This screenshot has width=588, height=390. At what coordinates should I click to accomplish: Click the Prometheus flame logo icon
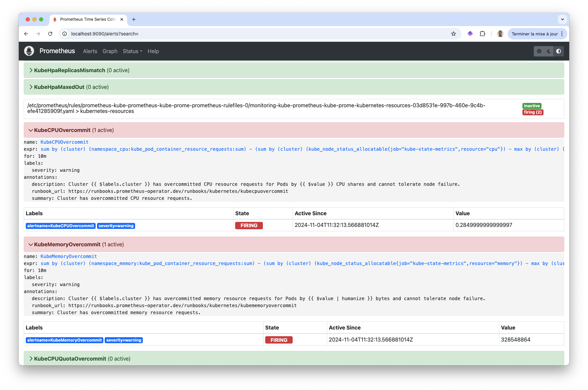point(29,51)
